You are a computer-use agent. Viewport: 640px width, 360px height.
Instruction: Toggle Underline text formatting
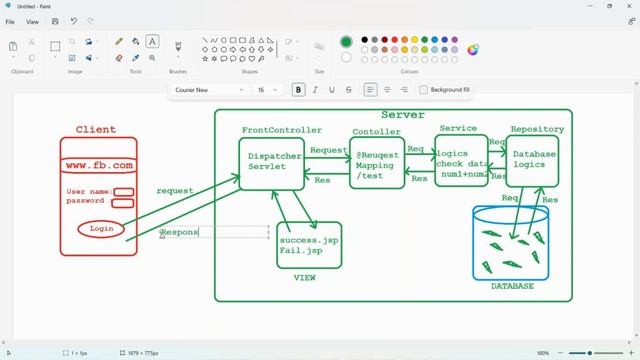(x=332, y=90)
